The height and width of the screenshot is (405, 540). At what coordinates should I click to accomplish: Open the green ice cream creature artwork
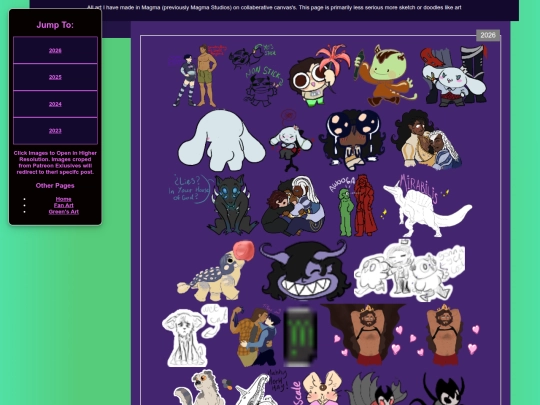tap(385, 75)
